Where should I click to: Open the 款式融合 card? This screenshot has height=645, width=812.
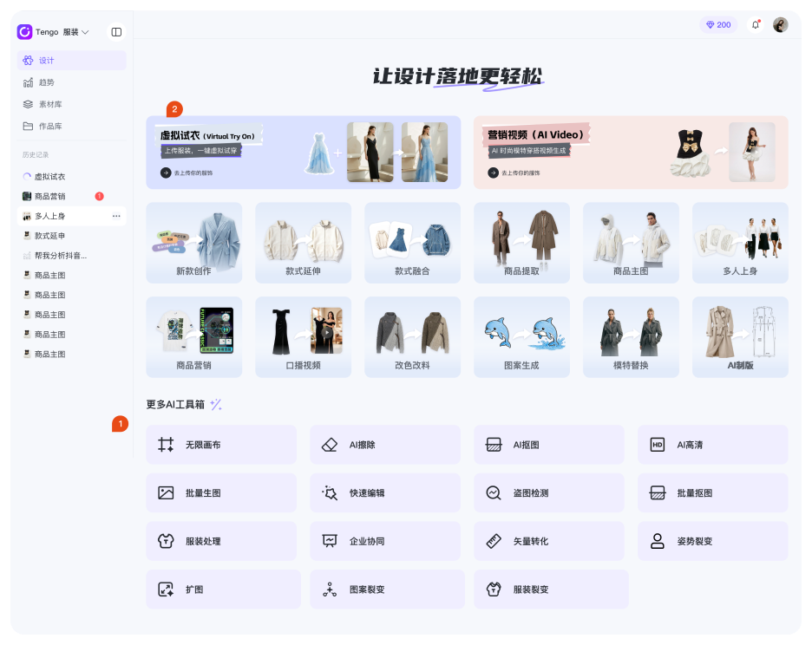(x=412, y=243)
